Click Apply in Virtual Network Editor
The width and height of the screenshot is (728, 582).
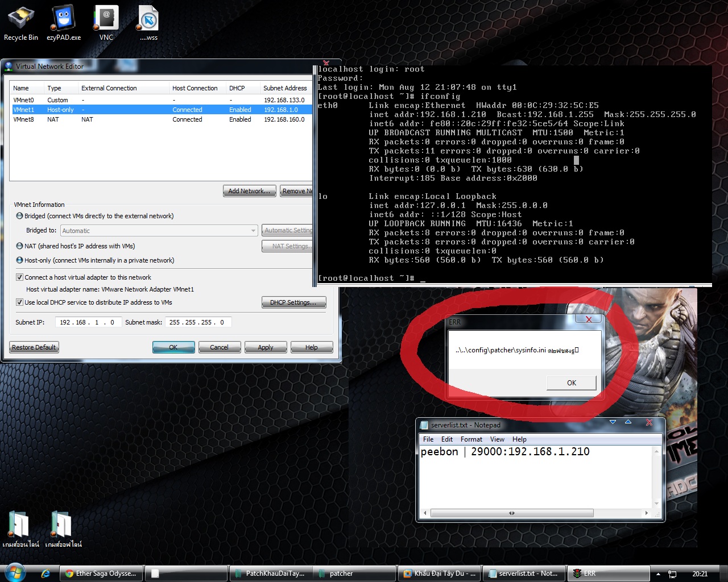coord(266,347)
